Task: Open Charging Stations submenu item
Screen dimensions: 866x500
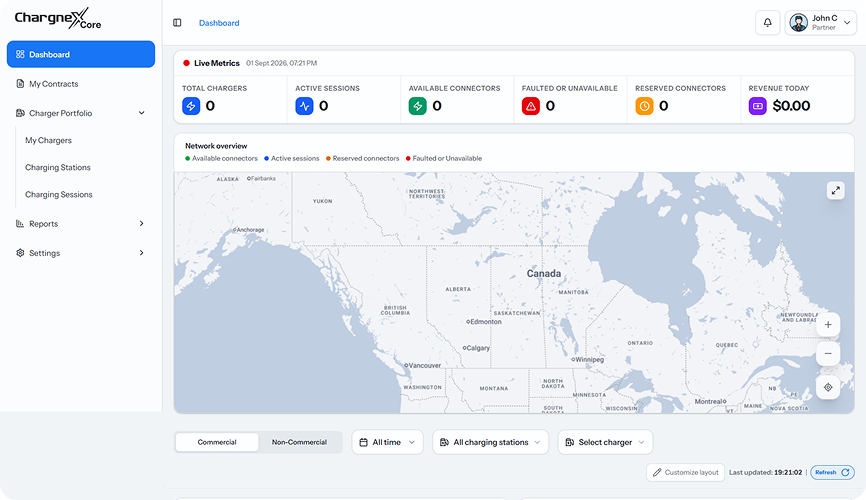Action: tap(58, 167)
